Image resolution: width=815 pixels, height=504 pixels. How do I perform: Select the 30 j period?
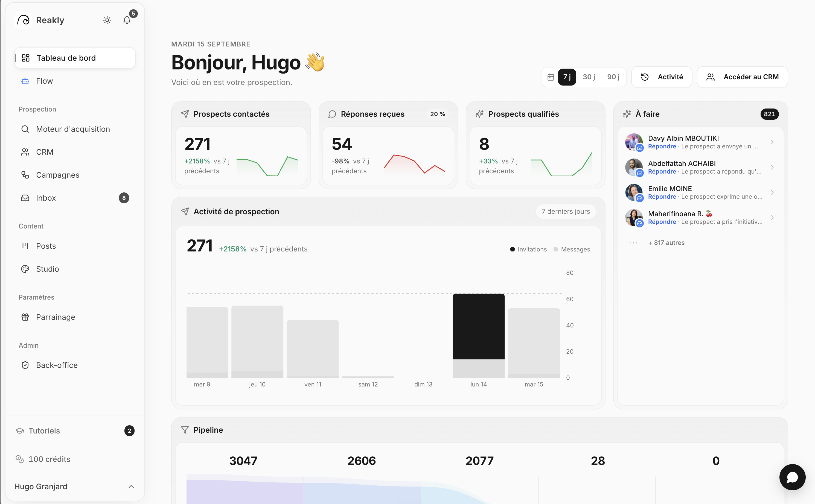click(589, 77)
